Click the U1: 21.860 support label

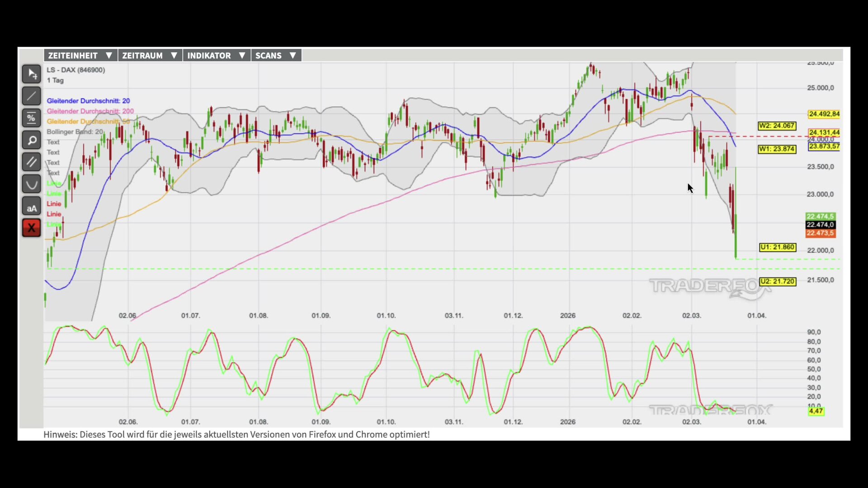(777, 247)
